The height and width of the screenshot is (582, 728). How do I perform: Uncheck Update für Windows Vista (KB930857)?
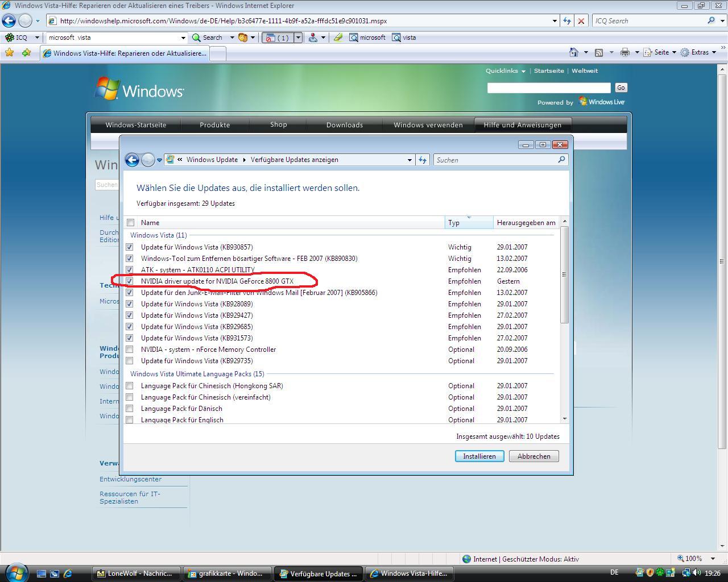pyautogui.click(x=130, y=247)
